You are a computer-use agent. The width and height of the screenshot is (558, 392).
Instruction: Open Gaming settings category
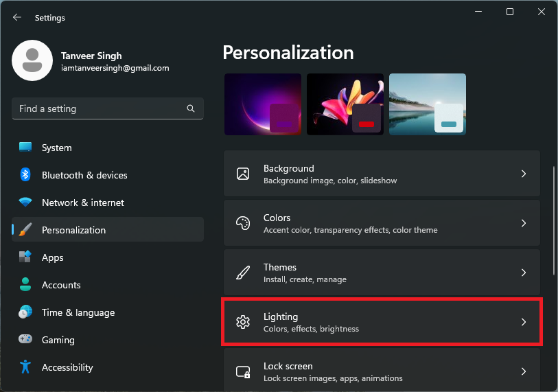click(x=108, y=340)
